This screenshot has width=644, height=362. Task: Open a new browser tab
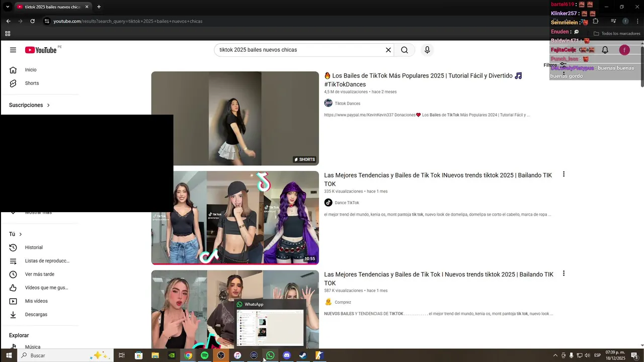[x=99, y=7]
